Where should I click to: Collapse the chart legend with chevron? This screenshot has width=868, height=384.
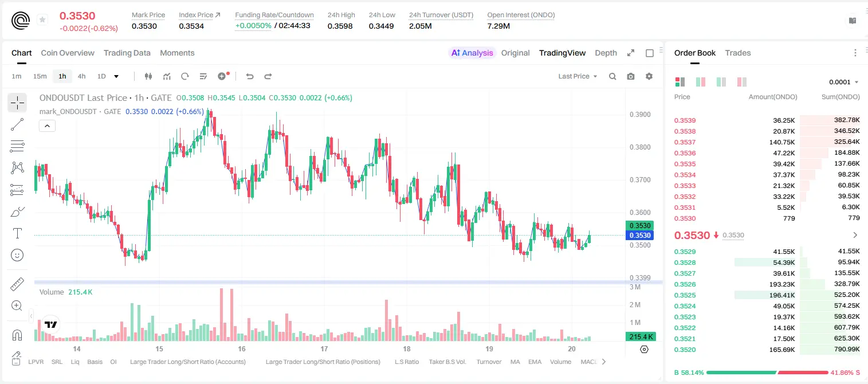pos(47,126)
